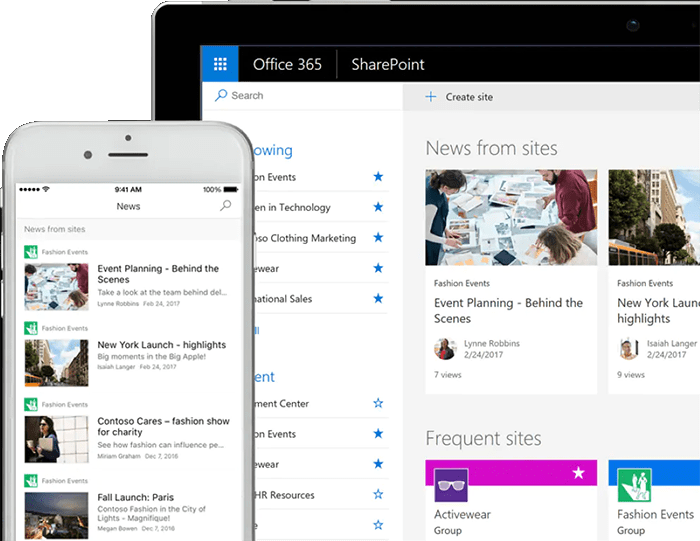This screenshot has height=541, width=700.
Task: Click the 'News from sites' heading on tablet
Action: click(x=492, y=148)
